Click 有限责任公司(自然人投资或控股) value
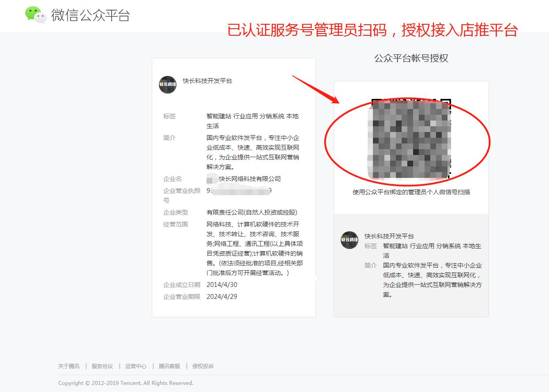 pyautogui.click(x=252, y=212)
